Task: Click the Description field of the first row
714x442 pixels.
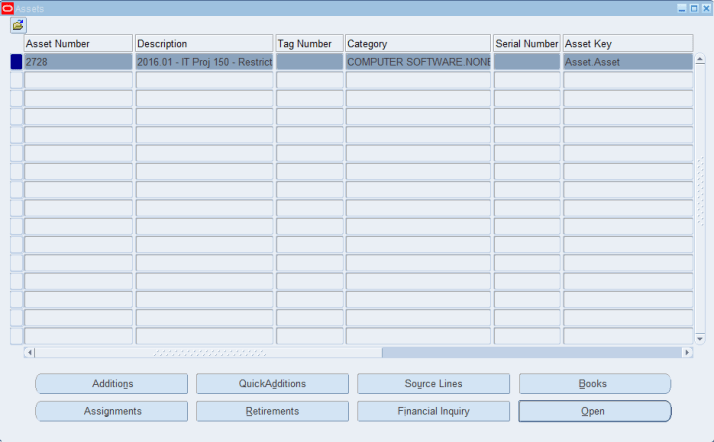Action: (204, 62)
